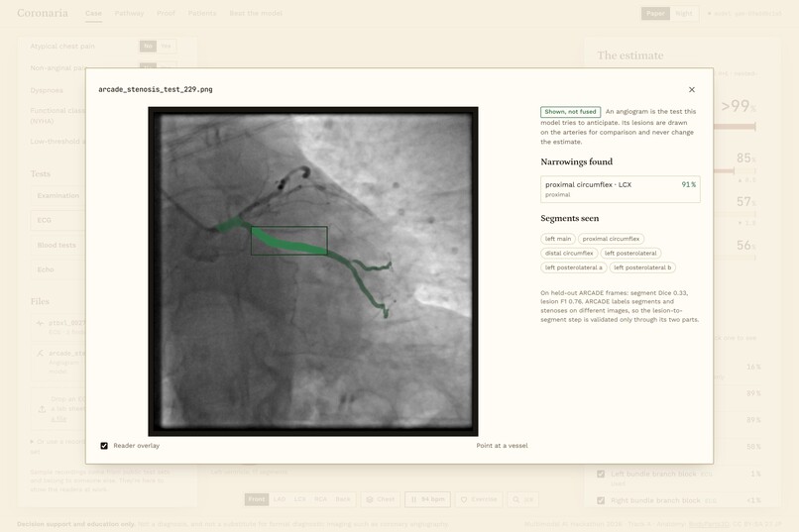Select the proximal circumflex · LCX narrowing card

click(x=621, y=189)
